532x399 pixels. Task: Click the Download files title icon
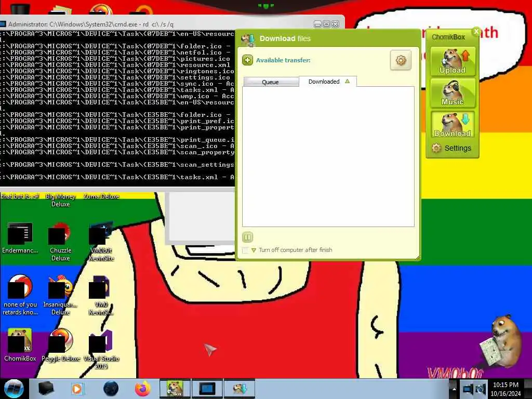(x=248, y=39)
